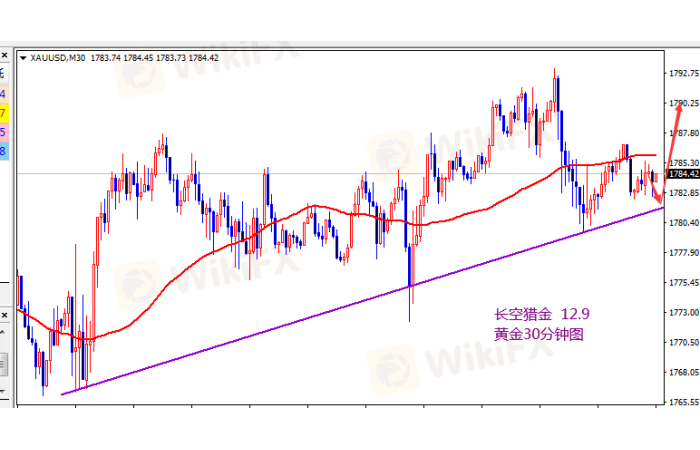Click the XAUUSD,M30 chart symbol label
The image size is (700, 450).
click(57, 59)
